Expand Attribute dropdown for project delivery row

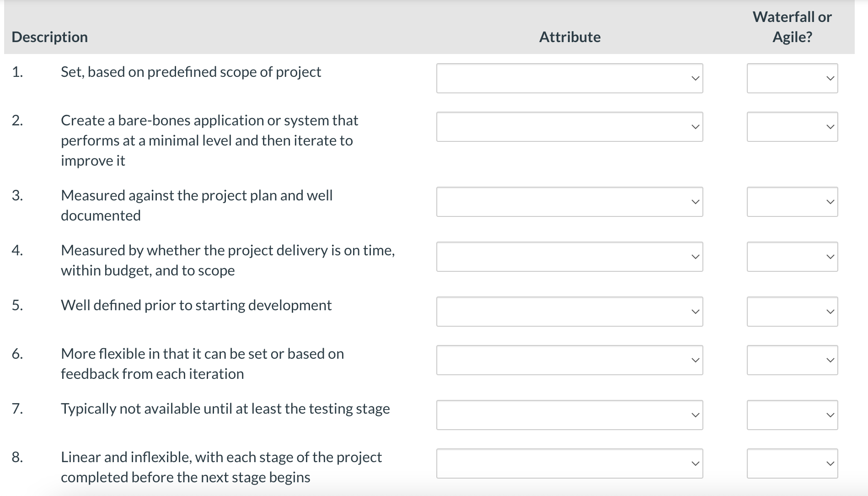tap(569, 257)
